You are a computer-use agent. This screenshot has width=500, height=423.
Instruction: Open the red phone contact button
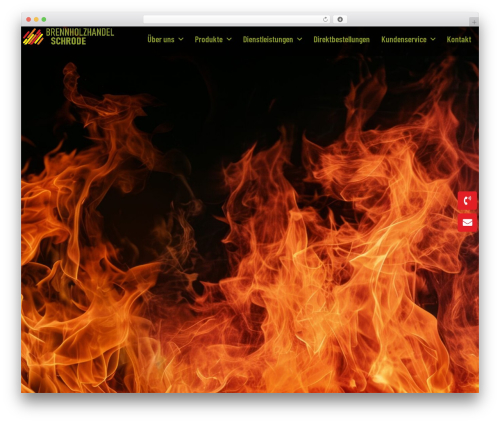[467, 200]
